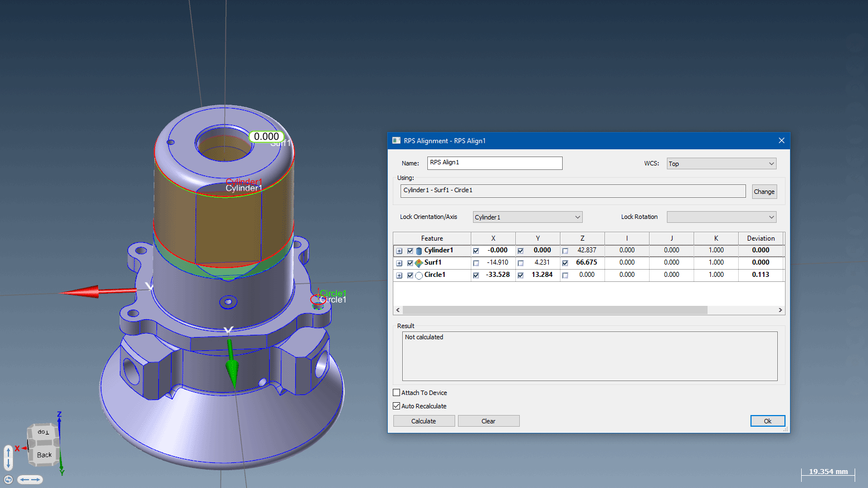Image resolution: width=868 pixels, height=488 pixels.
Task: Open the WCS dropdown showing Top
Action: pos(721,164)
